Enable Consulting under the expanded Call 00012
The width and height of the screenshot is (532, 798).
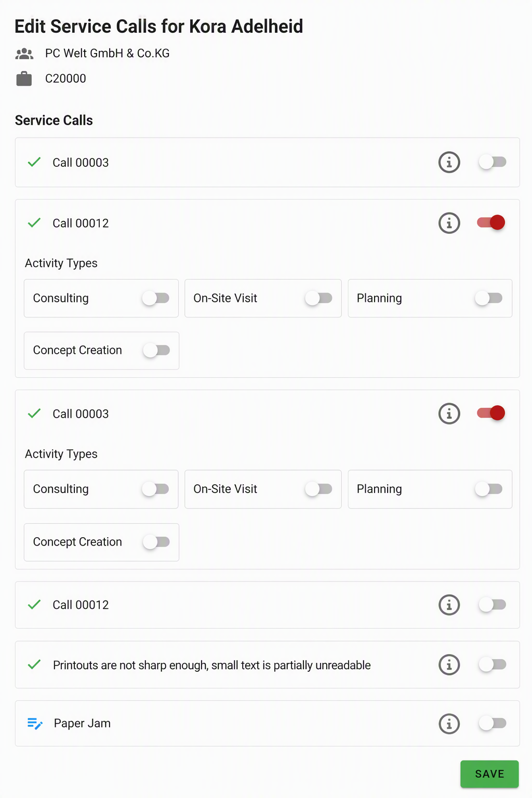[x=156, y=298]
